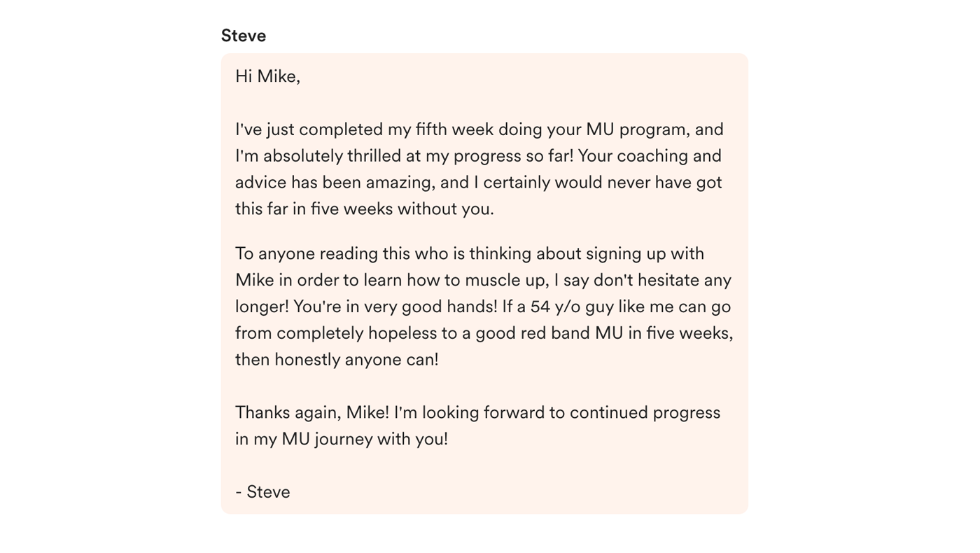The width and height of the screenshot is (980, 553).
Task: Click 'then honestly anyone can!' line
Action: (337, 360)
